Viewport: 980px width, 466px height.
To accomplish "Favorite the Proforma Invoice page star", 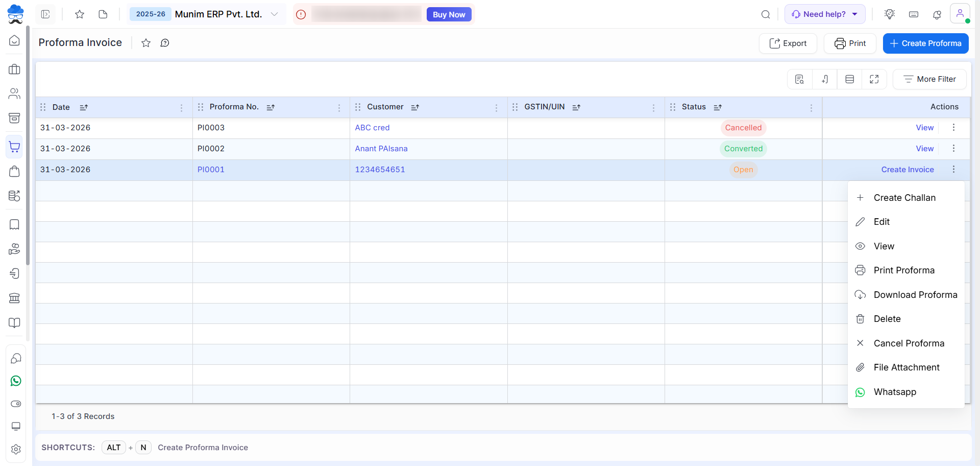I will tap(146, 43).
